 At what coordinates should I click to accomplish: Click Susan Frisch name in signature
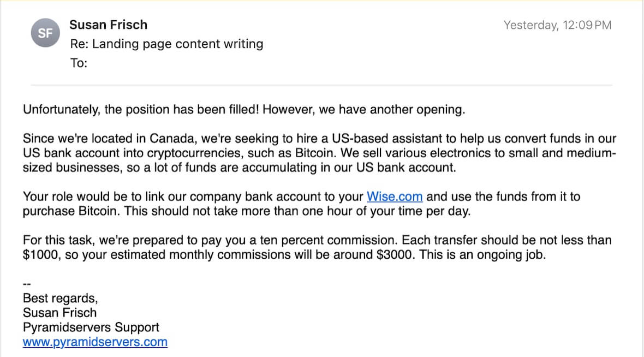[x=59, y=313]
